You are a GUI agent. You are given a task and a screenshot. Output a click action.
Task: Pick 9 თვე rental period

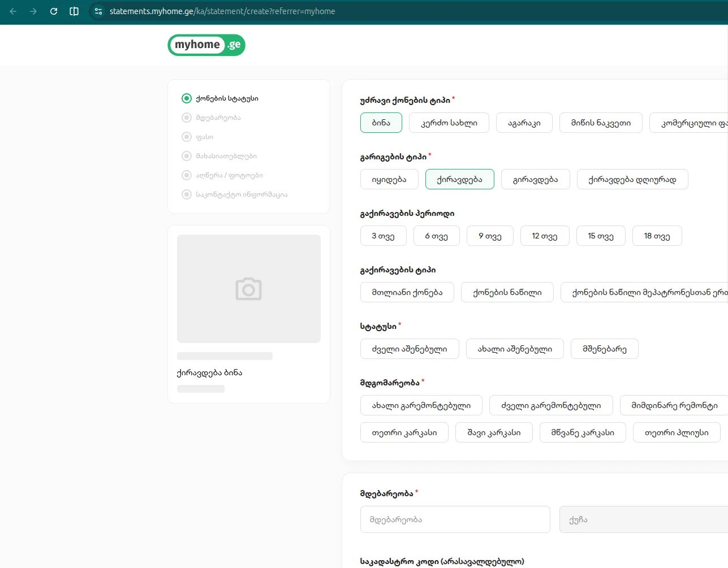(490, 236)
